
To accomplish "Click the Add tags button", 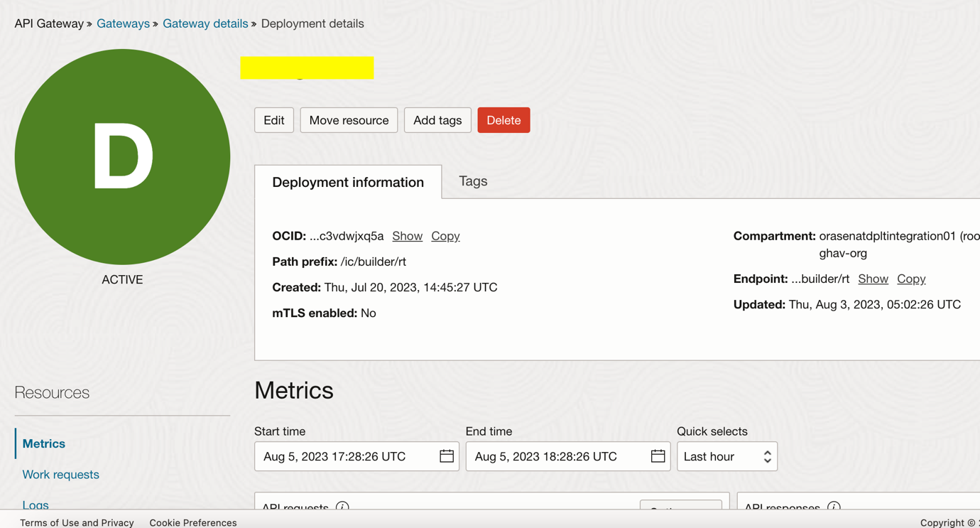I will pos(437,120).
